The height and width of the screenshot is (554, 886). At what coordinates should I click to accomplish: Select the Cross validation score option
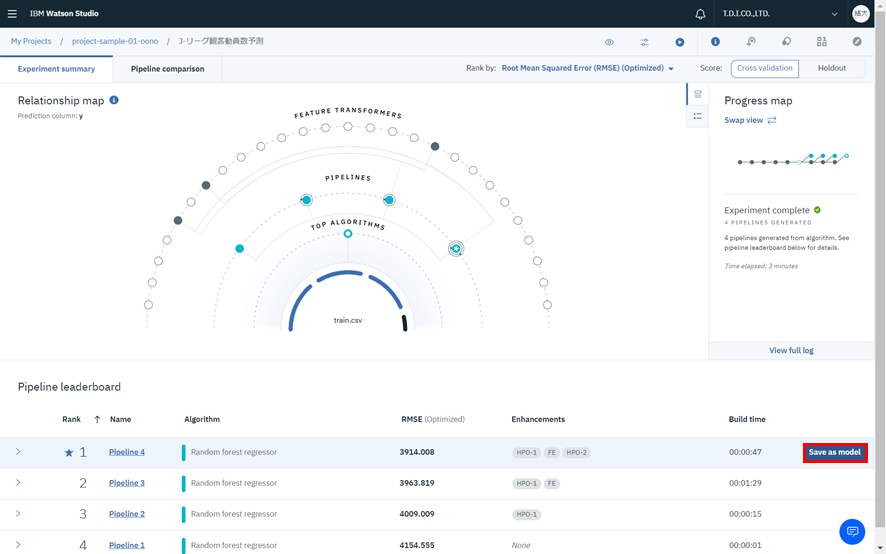(x=764, y=68)
